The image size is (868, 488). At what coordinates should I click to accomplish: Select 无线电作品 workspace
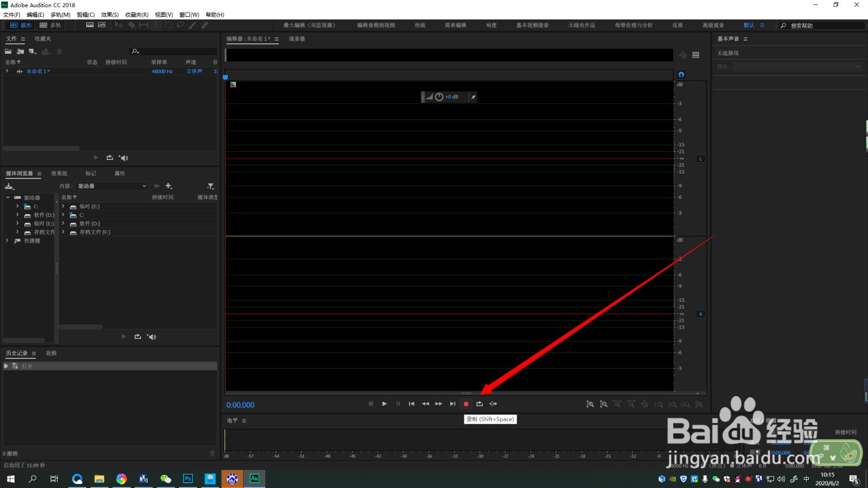pos(582,25)
